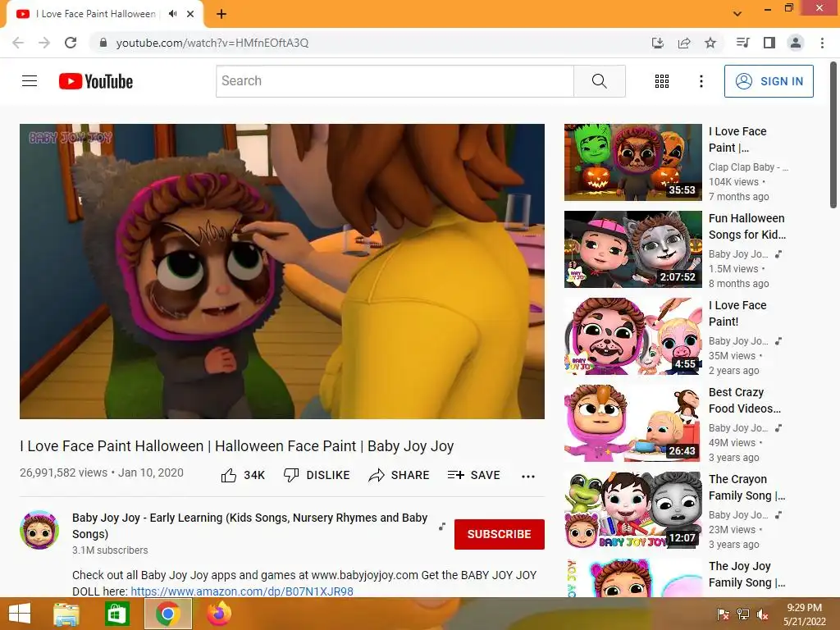Viewport: 840px width, 630px height.
Task: Open the YouTube apps grid
Action: (662, 81)
